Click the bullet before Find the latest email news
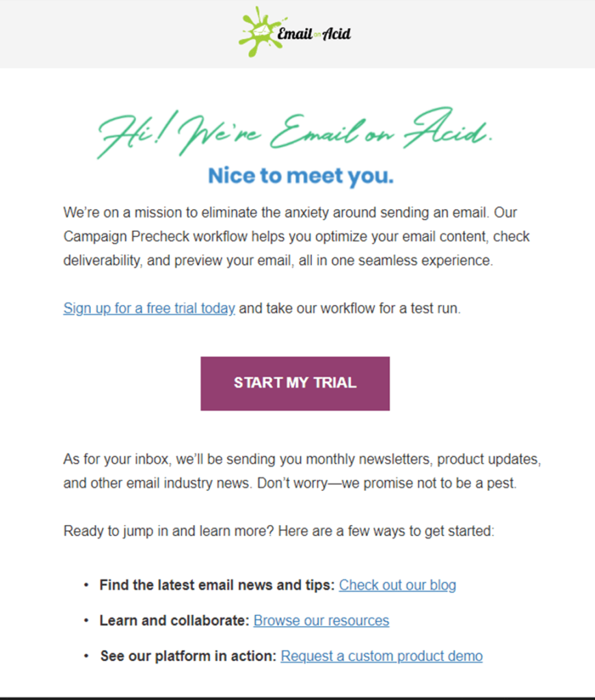Screen dimensions: 595x700 [86, 585]
